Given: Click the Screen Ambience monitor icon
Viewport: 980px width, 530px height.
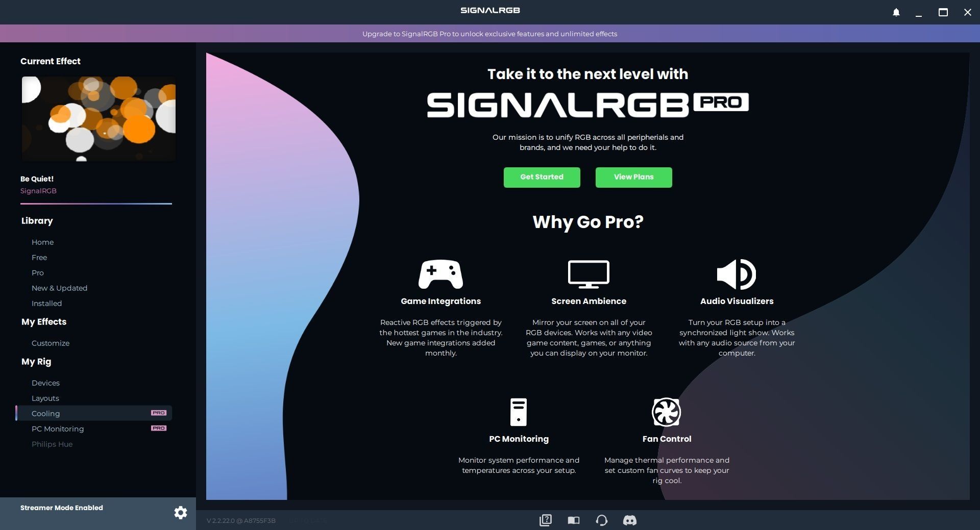Looking at the screenshot, I should (x=589, y=274).
